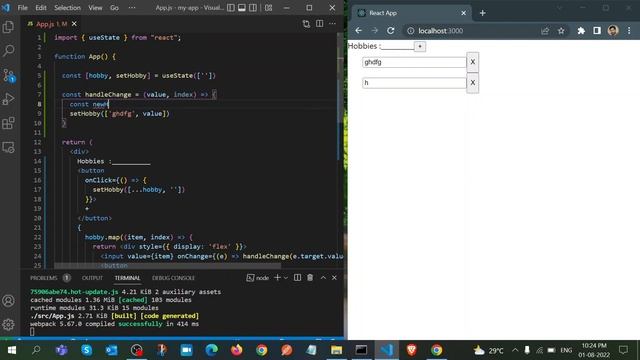Image resolution: width=640 pixels, height=360 pixels.
Task: Switch to the Debug Console tab
Action: pos(173,278)
